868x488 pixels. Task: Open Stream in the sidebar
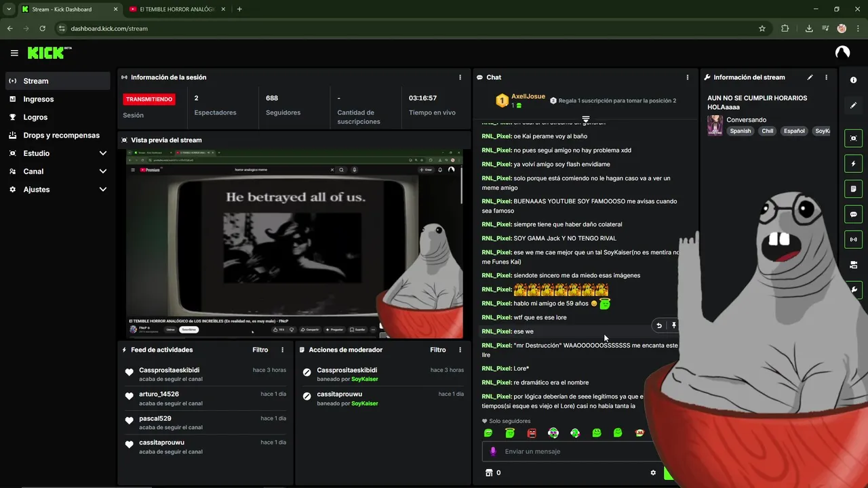(x=58, y=81)
